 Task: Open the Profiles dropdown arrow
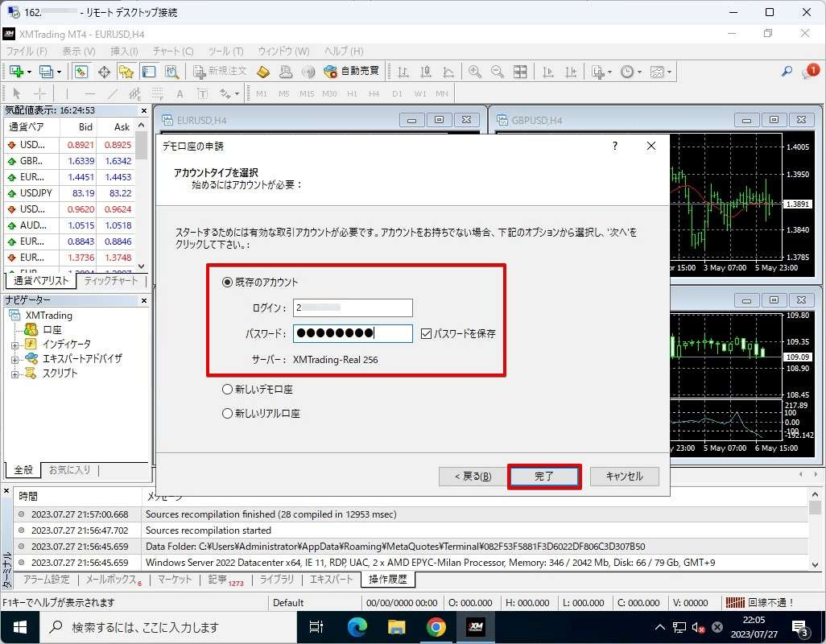(x=59, y=72)
